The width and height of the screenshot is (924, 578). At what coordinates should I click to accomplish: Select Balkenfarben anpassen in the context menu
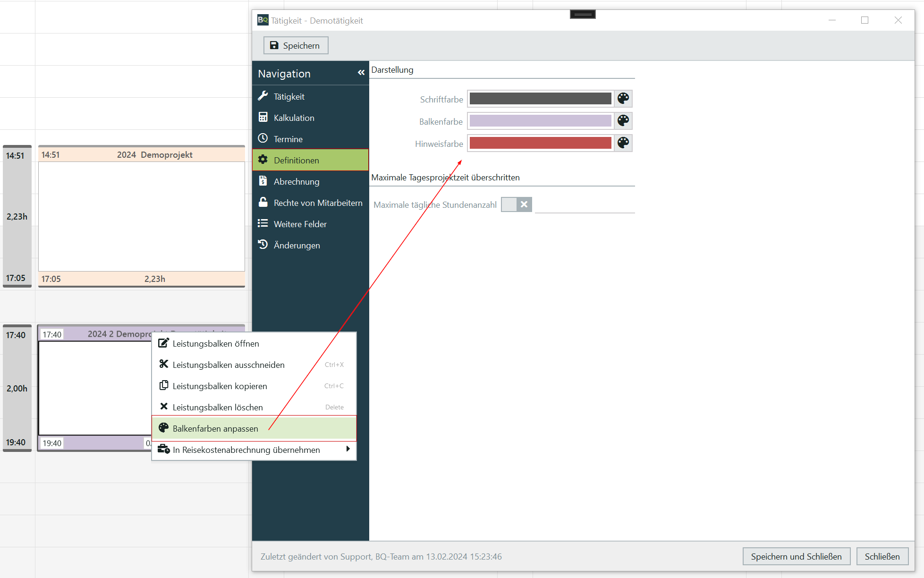pyautogui.click(x=215, y=428)
